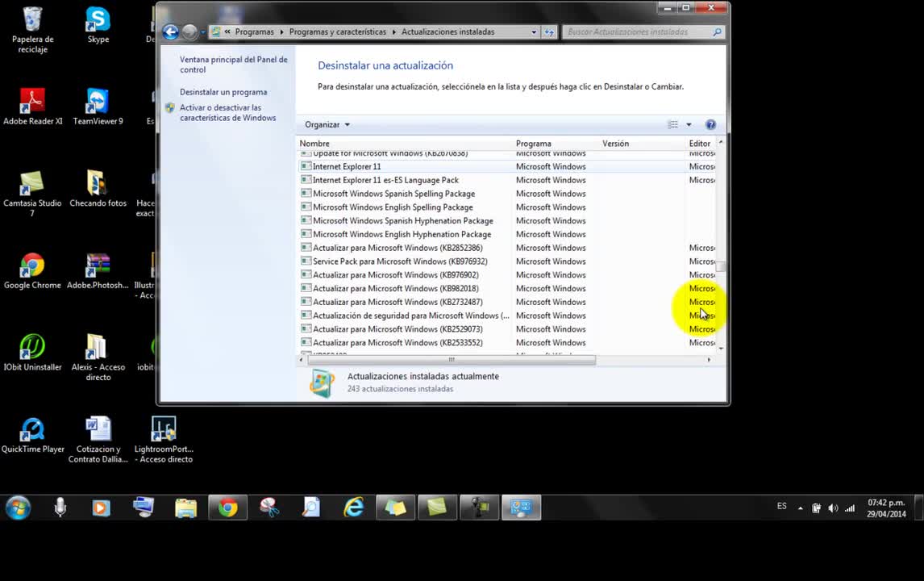The width and height of the screenshot is (924, 581).
Task: Open the recent pages dropdown arrow
Action: pyautogui.click(x=202, y=32)
